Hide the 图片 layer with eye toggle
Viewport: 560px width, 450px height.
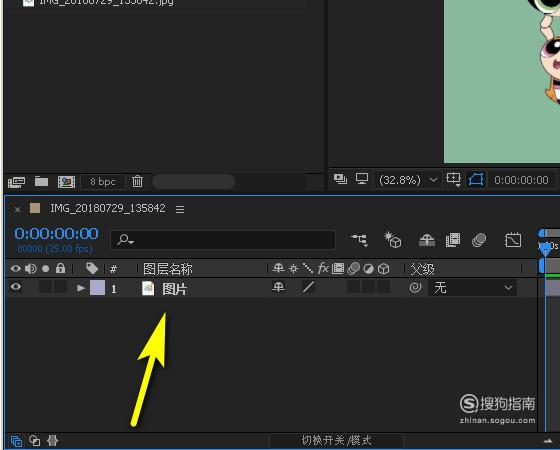click(16, 287)
